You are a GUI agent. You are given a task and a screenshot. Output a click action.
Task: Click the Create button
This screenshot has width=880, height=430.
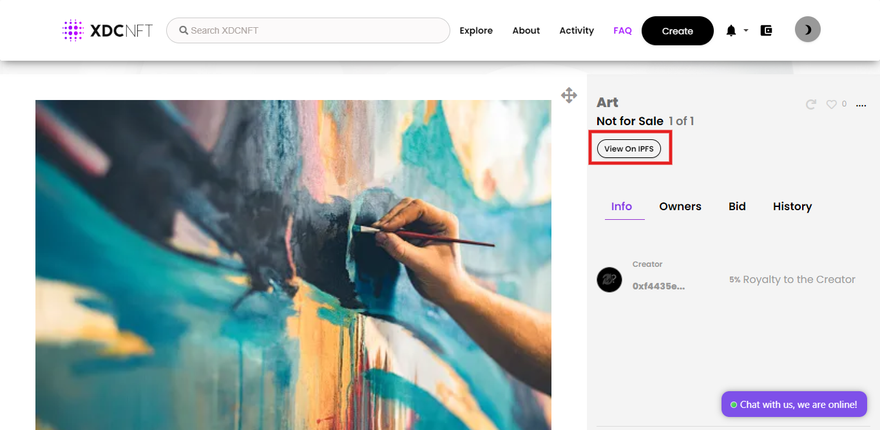pyautogui.click(x=677, y=31)
